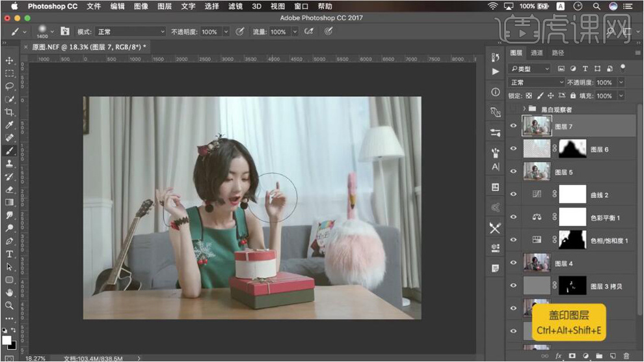Open the brush mode 正常 dropdown
The image size is (644, 362).
tap(131, 32)
